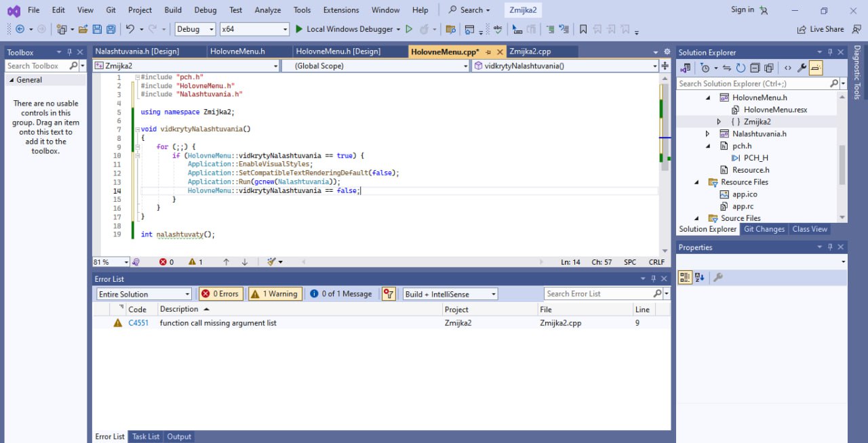Expand the Zmijka2 node in Solution Explorer
This screenshot has height=443, width=868.
(719, 122)
